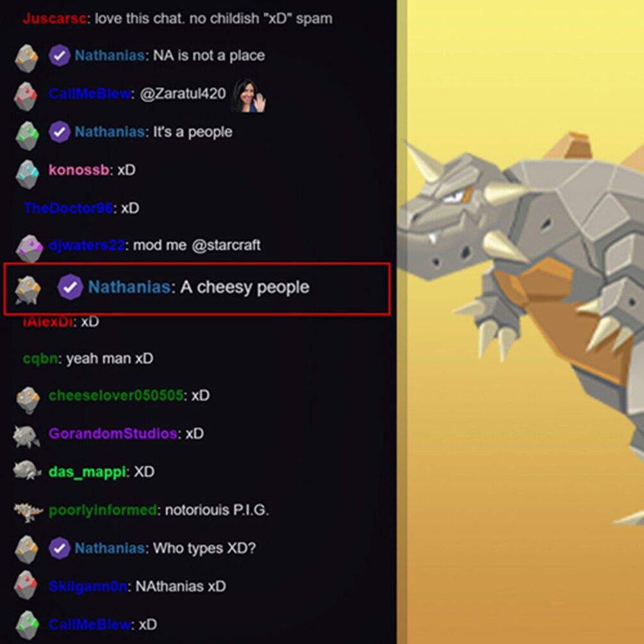644x644 pixels.
Task: Open the poorlyinformed user profile
Action: tap(103, 510)
